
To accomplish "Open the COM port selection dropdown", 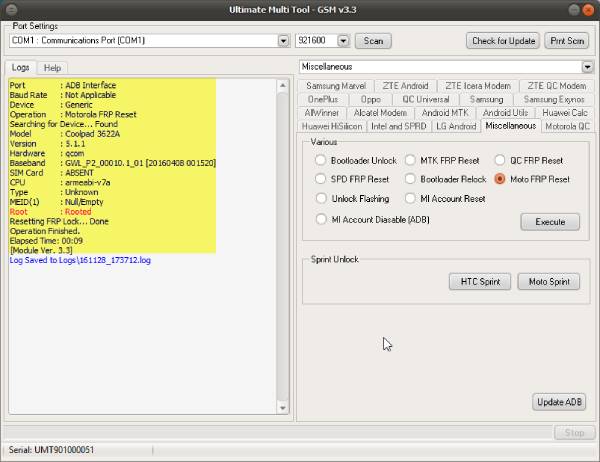I will [x=284, y=41].
